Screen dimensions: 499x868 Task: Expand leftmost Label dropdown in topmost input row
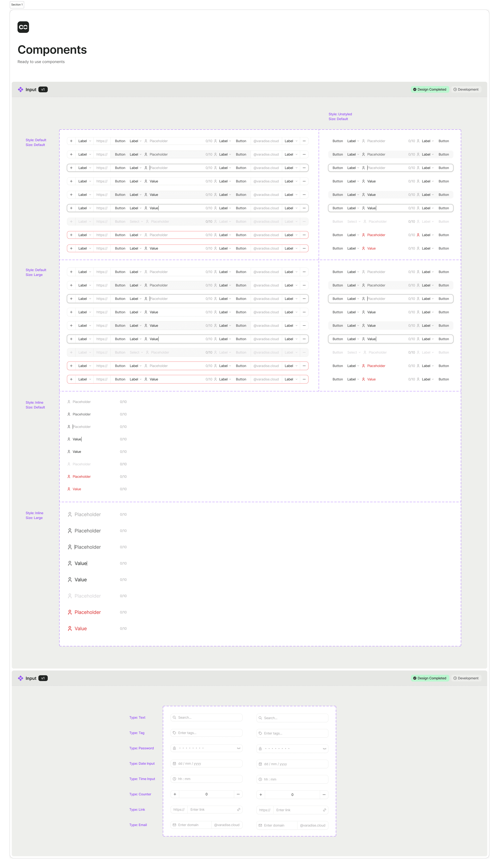(x=85, y=141)
